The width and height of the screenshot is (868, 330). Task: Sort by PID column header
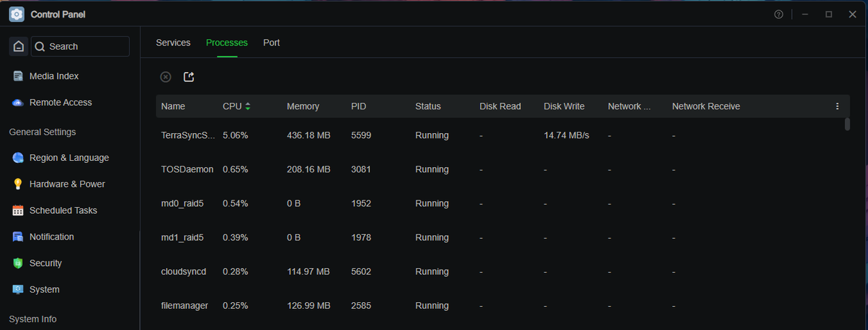coord(359,107)
